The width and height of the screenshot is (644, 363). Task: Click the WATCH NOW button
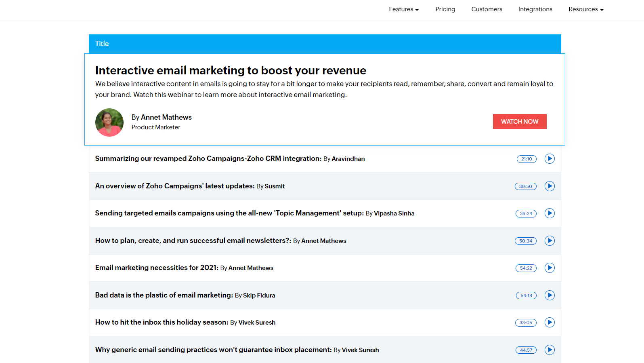click(x=520, y=121)
